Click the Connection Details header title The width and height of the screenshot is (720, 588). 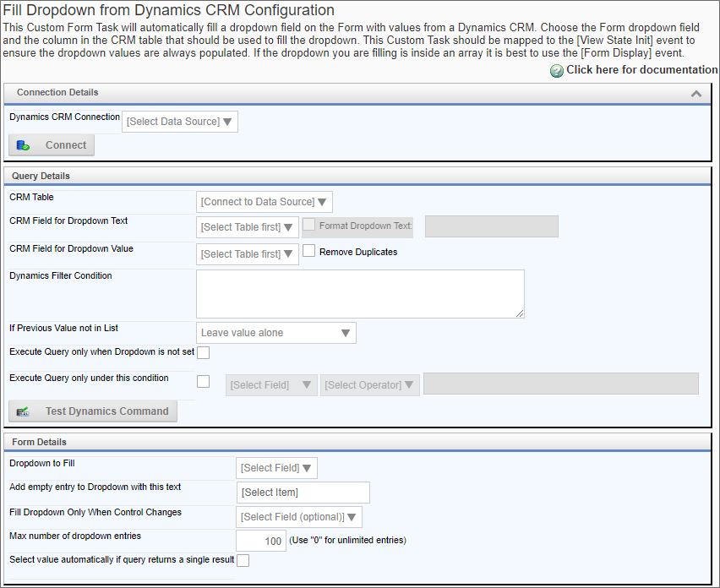[x=57, y=92]
